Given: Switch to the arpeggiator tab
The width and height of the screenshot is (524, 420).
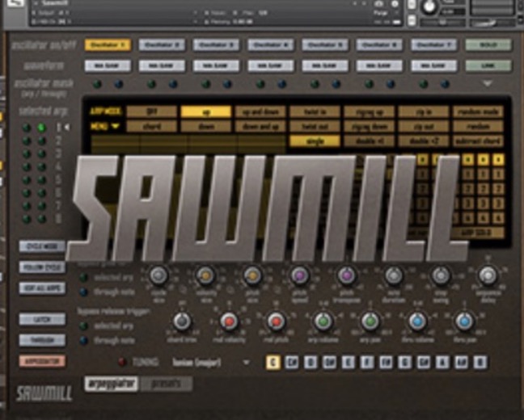Looking at the screenshot, I should click(x=112, y=384).
